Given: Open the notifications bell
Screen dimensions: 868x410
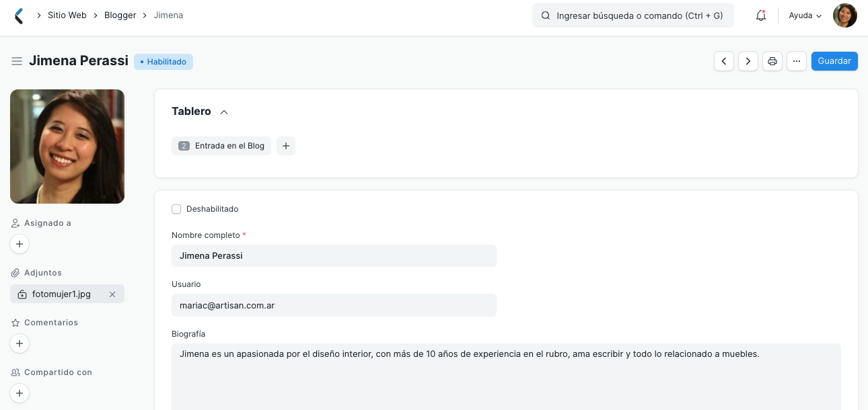Looking at the screenshot, I should (x=761, y=15).
